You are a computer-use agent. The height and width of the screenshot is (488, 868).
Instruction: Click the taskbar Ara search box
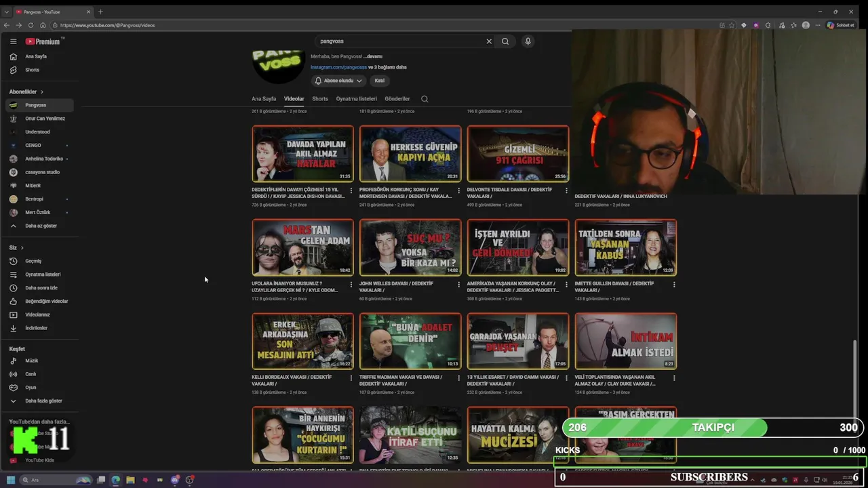(56, 480)
